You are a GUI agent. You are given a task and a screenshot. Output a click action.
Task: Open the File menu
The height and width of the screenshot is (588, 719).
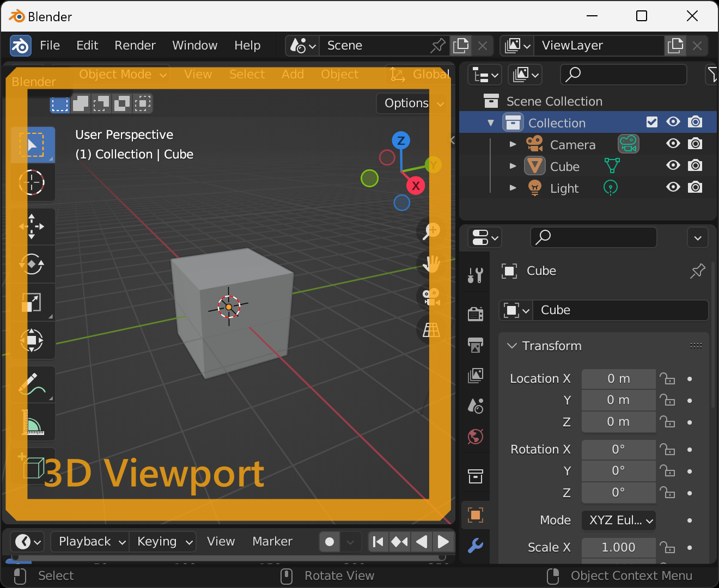pyautogui.click(x=50, y=46)
